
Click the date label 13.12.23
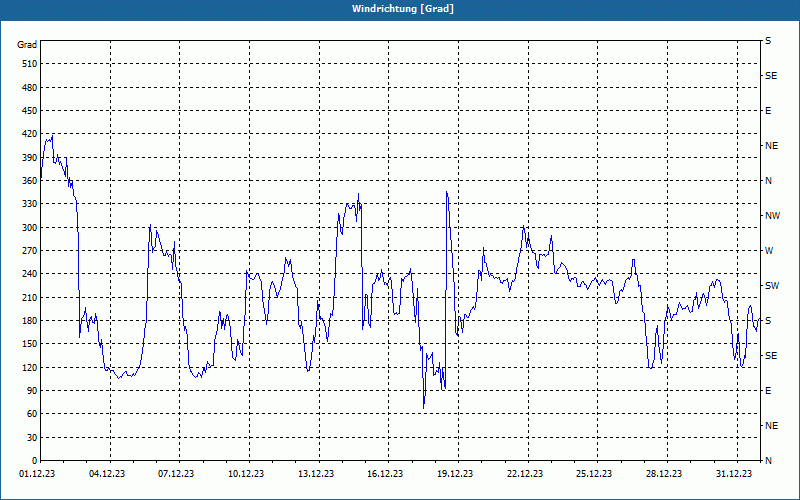coord(316,474)
